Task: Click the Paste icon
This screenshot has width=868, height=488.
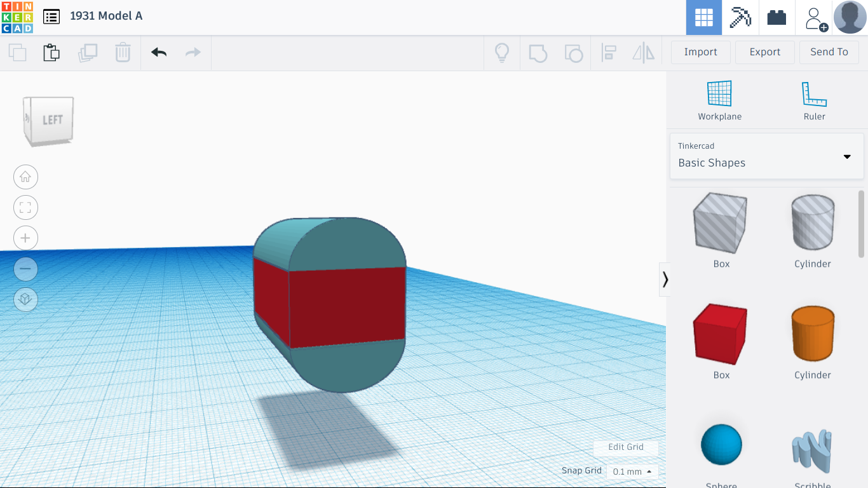Action: tap(51, 52)
